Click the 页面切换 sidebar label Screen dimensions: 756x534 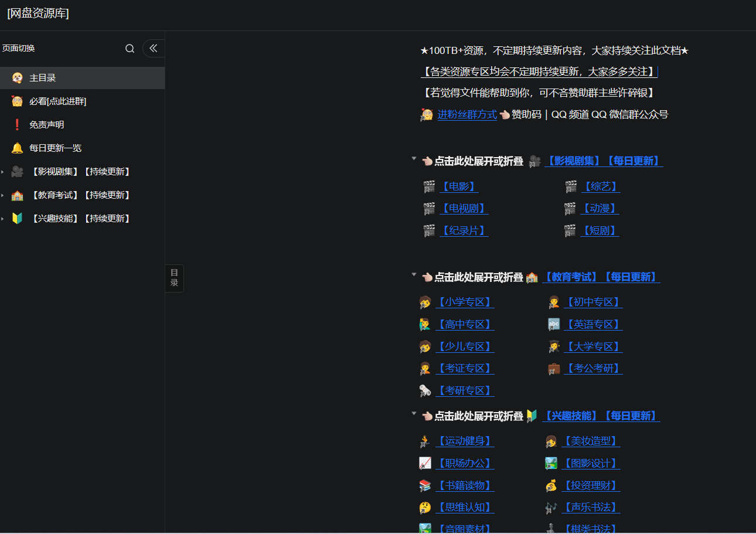coord(19,49)
